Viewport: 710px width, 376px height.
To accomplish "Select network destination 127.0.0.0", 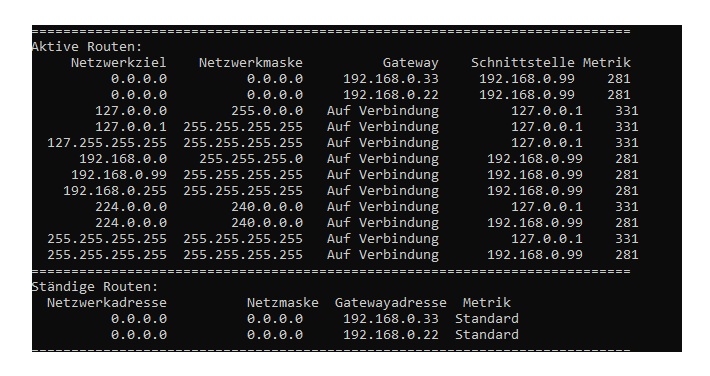I will coord(131,111).
